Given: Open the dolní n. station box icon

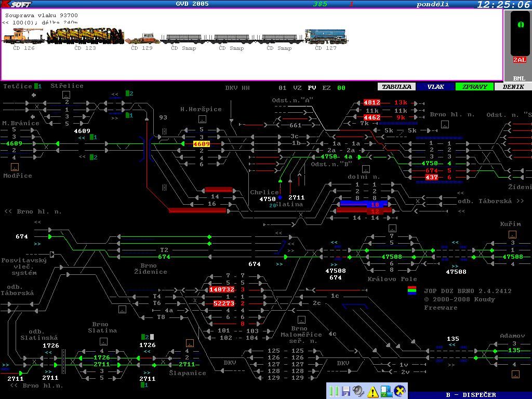Looking at the screenshot, I should point(366,169).
